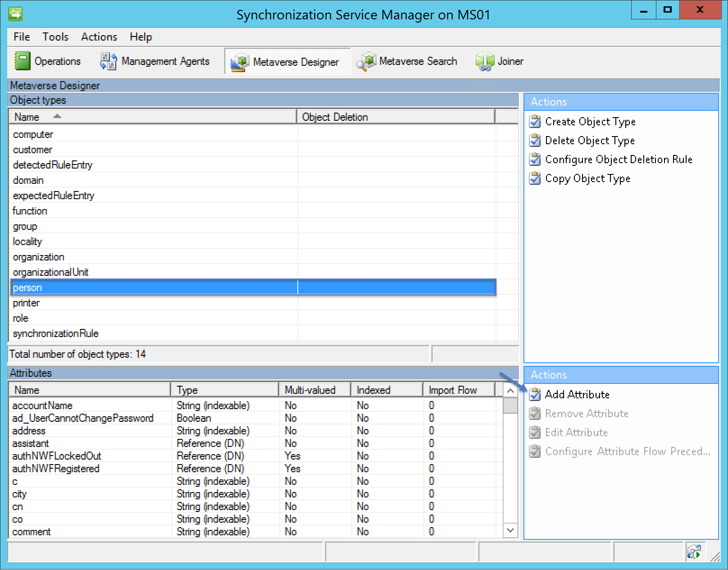Click the Add Attribute link
The width and height of the screenshot is (728, 570).
[x=577, y=395]
